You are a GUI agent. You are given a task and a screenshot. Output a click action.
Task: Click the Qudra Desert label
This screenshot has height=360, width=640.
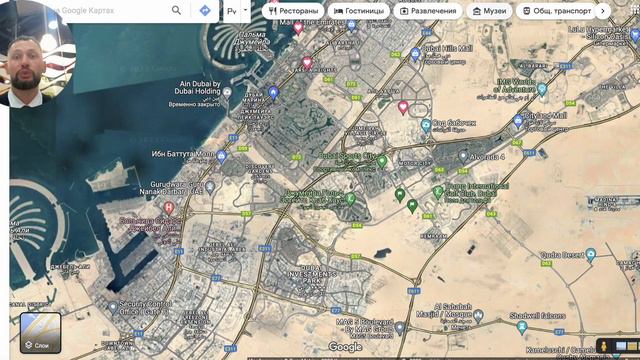(x=562, y=255)
